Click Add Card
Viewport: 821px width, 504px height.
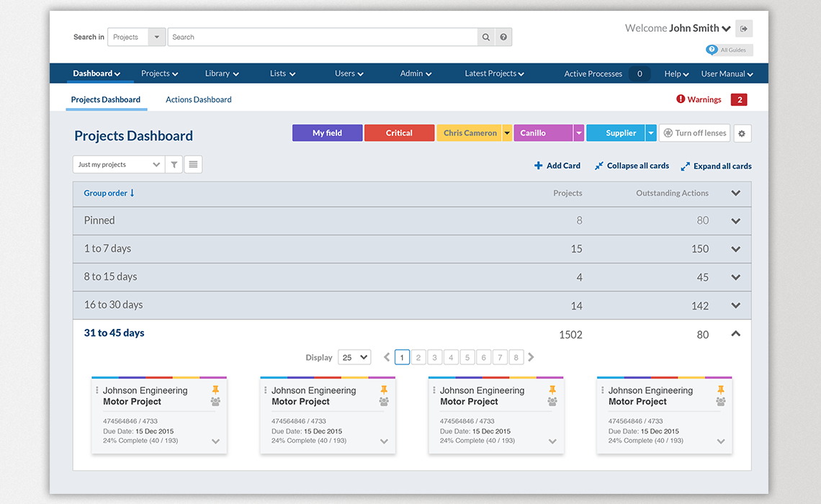tap(557, 166)
